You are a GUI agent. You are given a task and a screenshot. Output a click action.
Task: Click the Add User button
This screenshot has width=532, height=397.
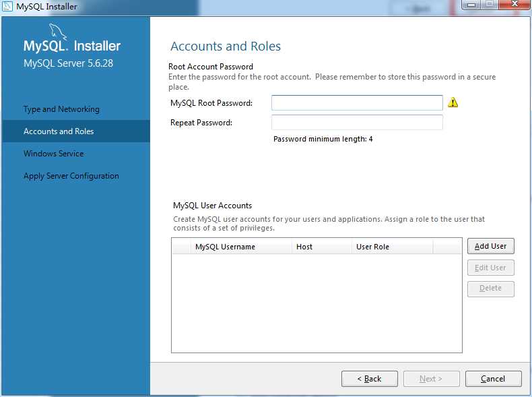click(x=491, y=246)
